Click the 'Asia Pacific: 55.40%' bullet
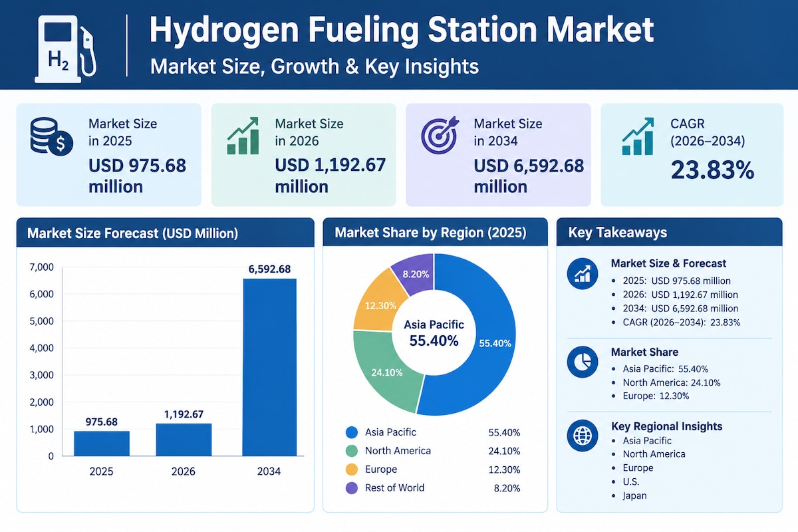Viewport: 798px width, 532px height. 665,368
